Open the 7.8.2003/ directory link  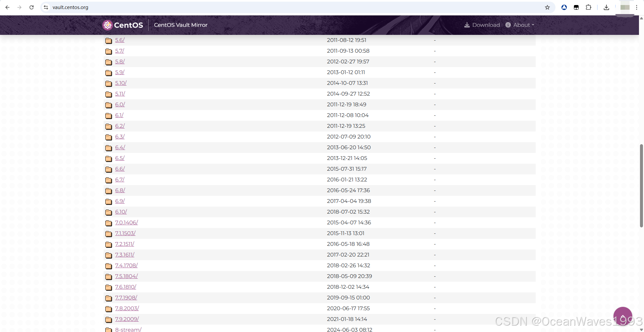[x=127, y=308]
